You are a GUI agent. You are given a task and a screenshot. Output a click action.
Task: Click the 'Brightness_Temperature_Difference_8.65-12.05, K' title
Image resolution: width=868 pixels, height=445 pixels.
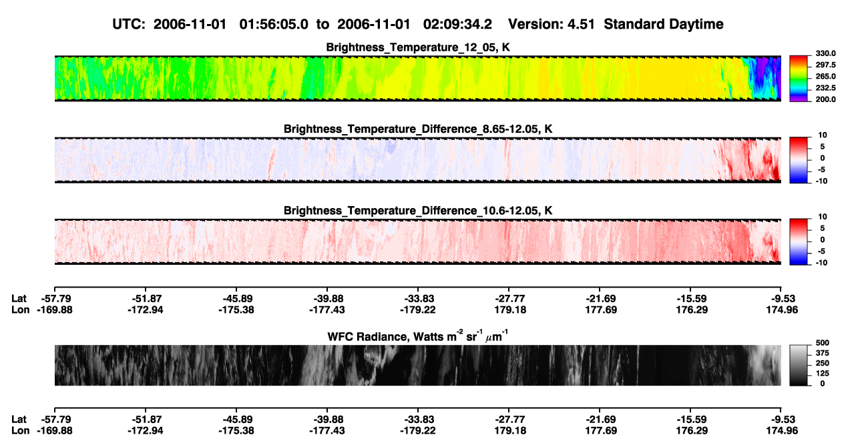pos(419,129)
